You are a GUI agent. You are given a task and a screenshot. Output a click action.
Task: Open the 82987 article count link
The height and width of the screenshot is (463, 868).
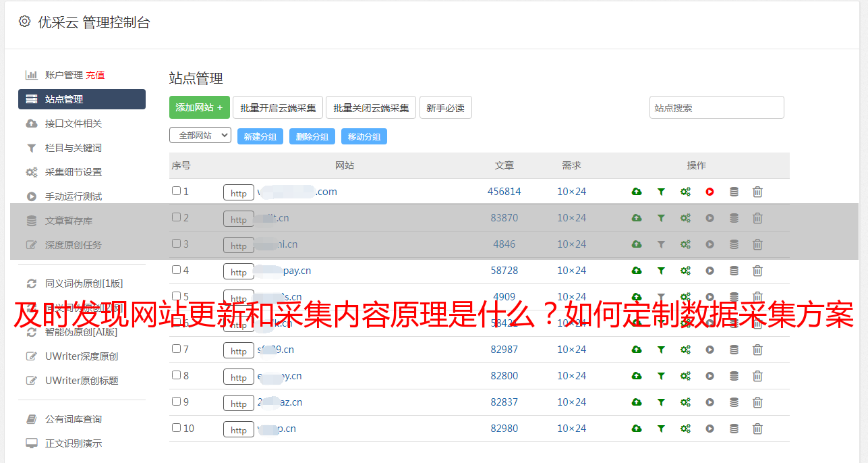point(504,350)
